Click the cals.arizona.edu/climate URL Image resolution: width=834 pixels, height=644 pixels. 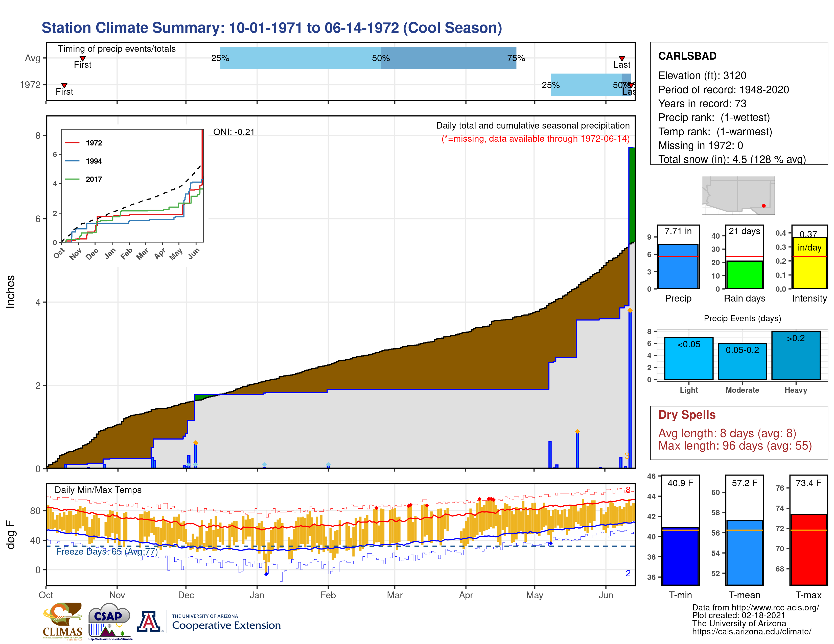[x=751, y=631]
